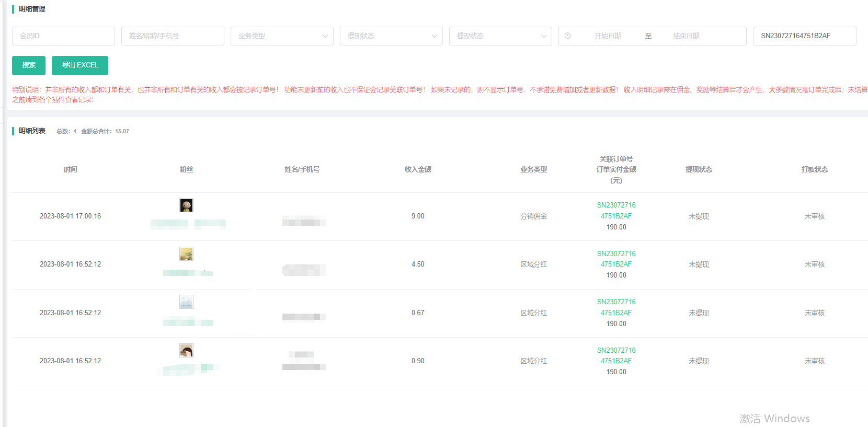The height and width of the screenshot is (427, 868).
Task: Open the first 提现状态 dropdown
Action: tap(391, 36)
